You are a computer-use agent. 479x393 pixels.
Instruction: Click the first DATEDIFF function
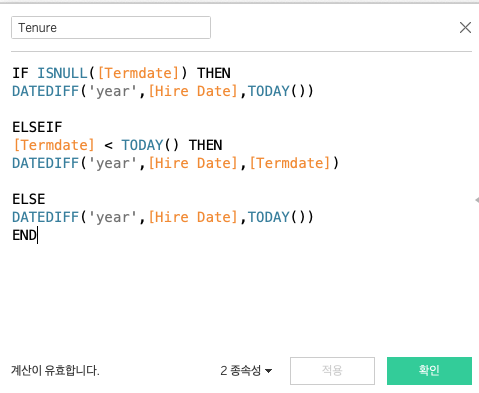45,91
